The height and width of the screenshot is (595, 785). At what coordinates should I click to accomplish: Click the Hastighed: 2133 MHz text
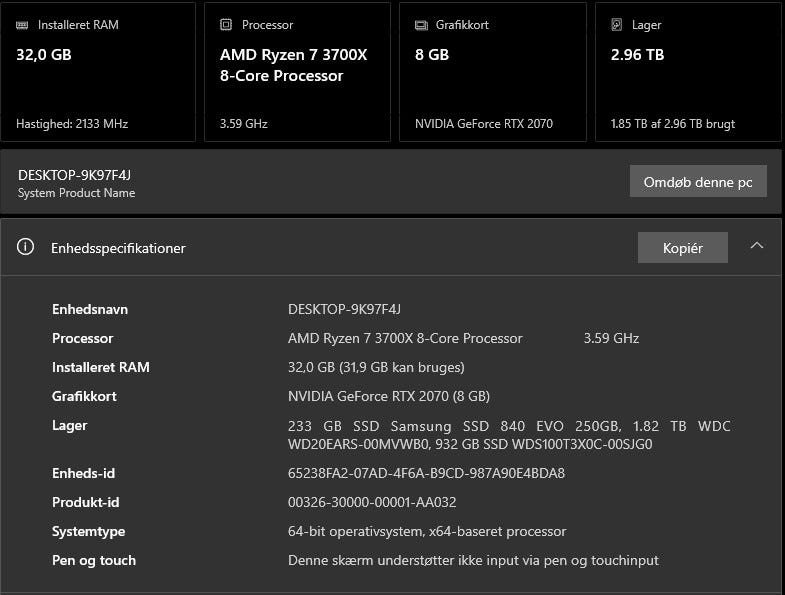pos(72,124)
